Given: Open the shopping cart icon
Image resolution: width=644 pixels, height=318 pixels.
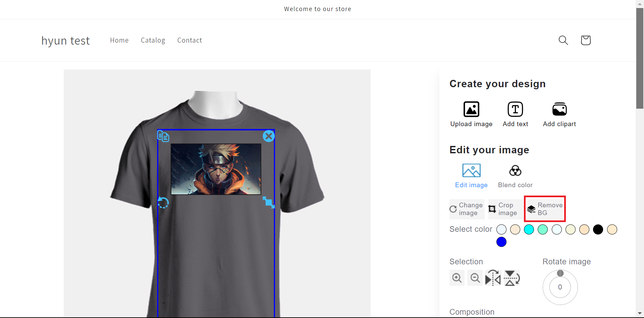Looking at the screenshot, I should click(x=586, y=40).
